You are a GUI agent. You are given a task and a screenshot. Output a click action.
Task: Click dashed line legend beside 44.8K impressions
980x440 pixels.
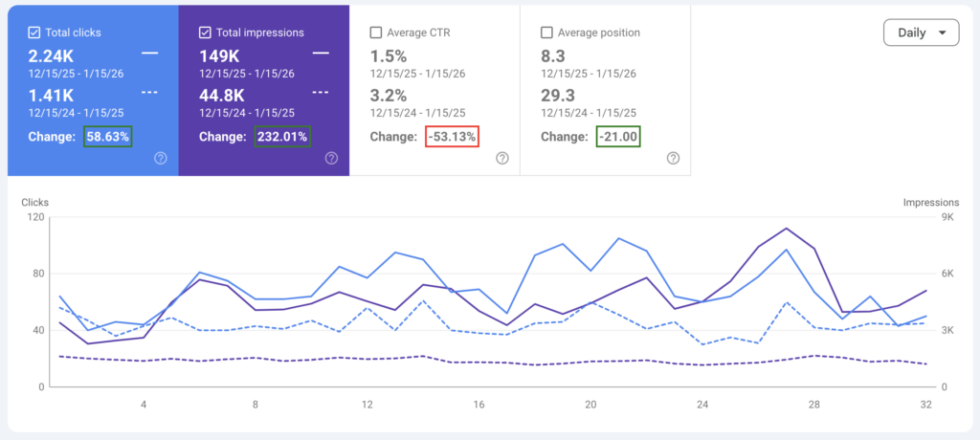(x=320, y=93)
